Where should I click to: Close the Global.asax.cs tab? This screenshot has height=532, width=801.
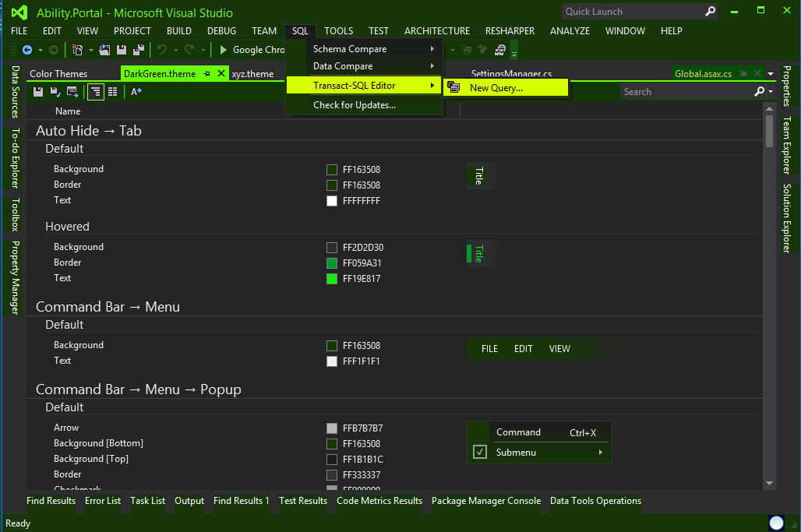757,73
